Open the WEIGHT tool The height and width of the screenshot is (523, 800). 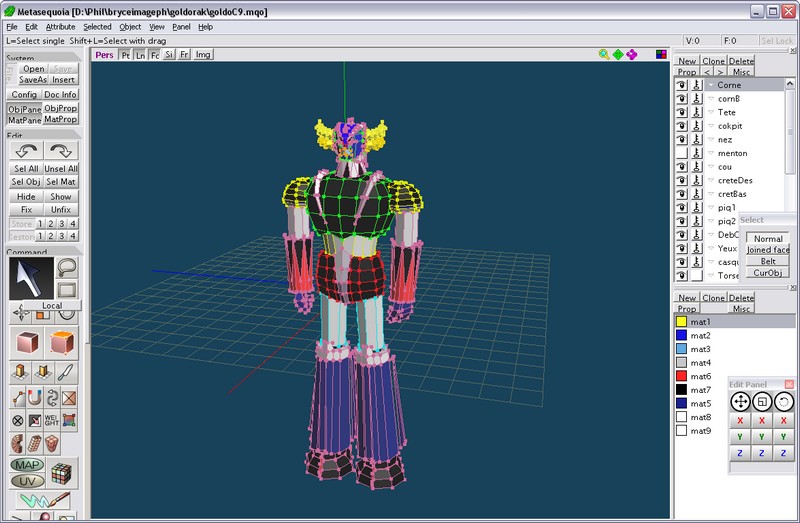(52, 420)
